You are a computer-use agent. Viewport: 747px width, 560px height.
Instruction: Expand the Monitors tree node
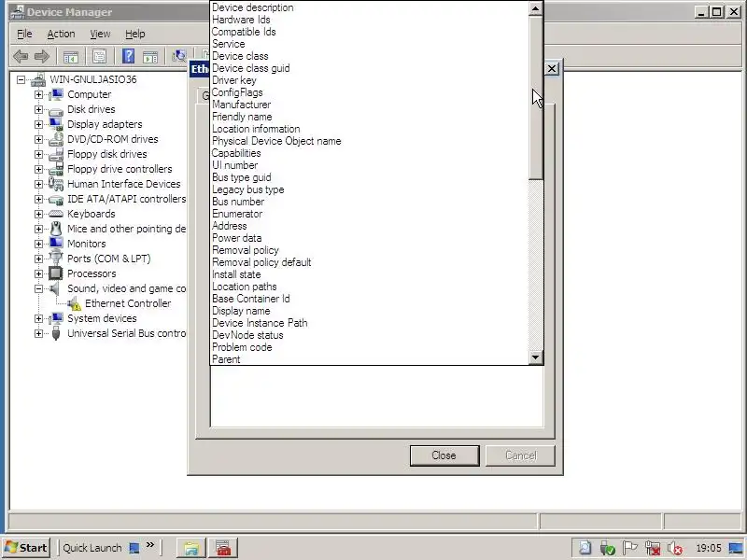38,244
